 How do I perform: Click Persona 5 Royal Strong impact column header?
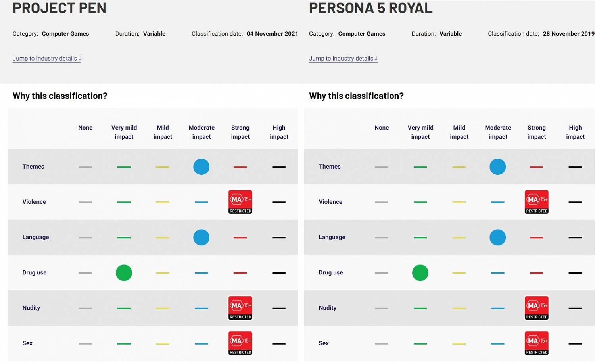pos(537,132)
